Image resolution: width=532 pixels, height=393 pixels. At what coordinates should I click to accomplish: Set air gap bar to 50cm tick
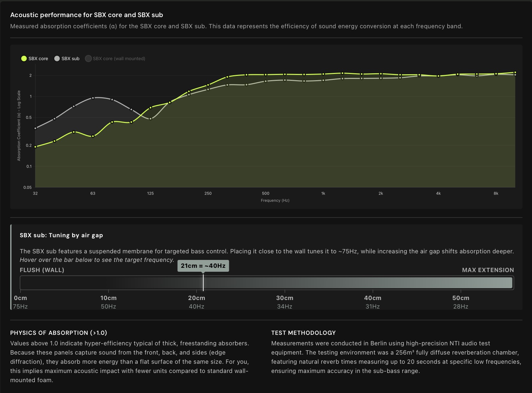click(x=461, y=283)
